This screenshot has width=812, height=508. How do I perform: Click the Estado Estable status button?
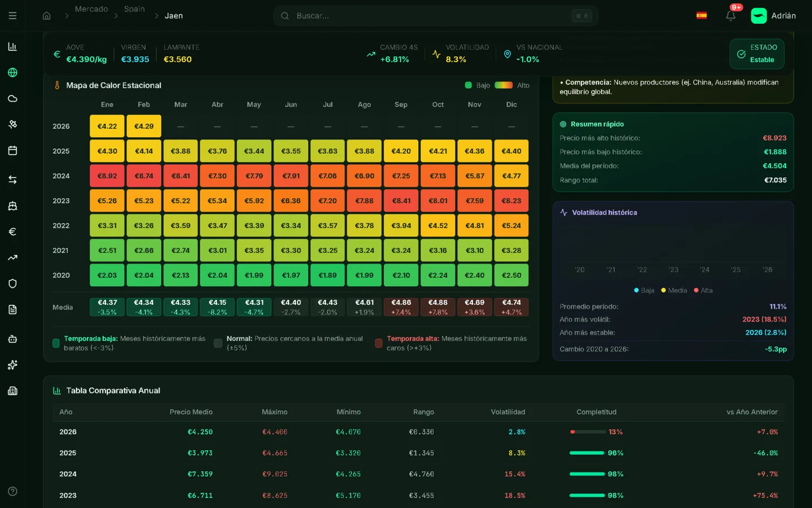coord(756,54)
